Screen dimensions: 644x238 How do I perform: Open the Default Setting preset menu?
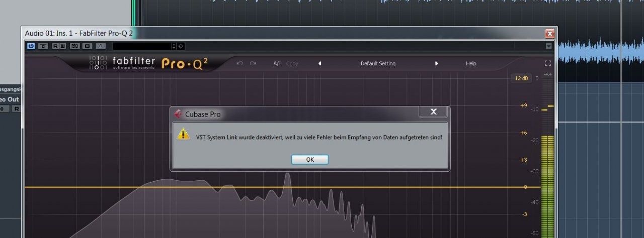click(378, 64)
